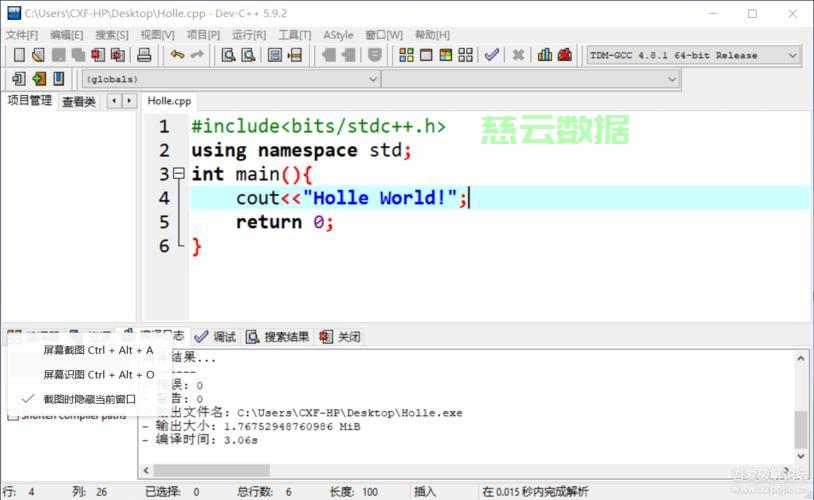814x500 pixels.
Task: Click the Goto Line toolbar icon
Action: click(294, 55)
